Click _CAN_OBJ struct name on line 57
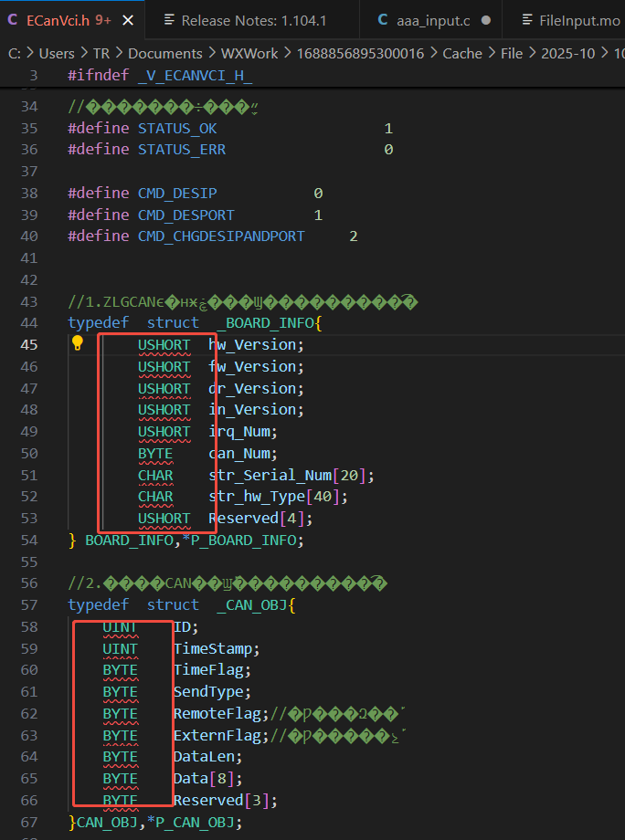Image resolution: width=625 pixels, height=840 pixels. tap(252, 605)
